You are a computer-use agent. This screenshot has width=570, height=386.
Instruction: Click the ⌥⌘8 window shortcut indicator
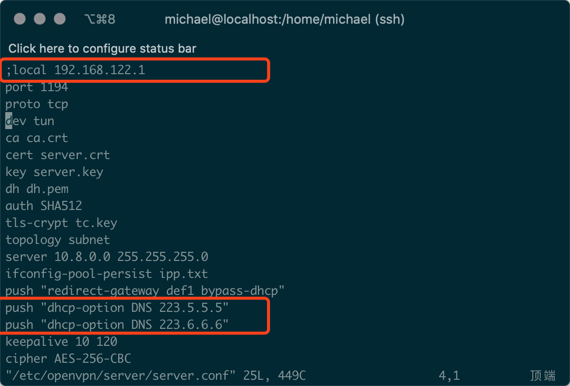pos(100,19)
